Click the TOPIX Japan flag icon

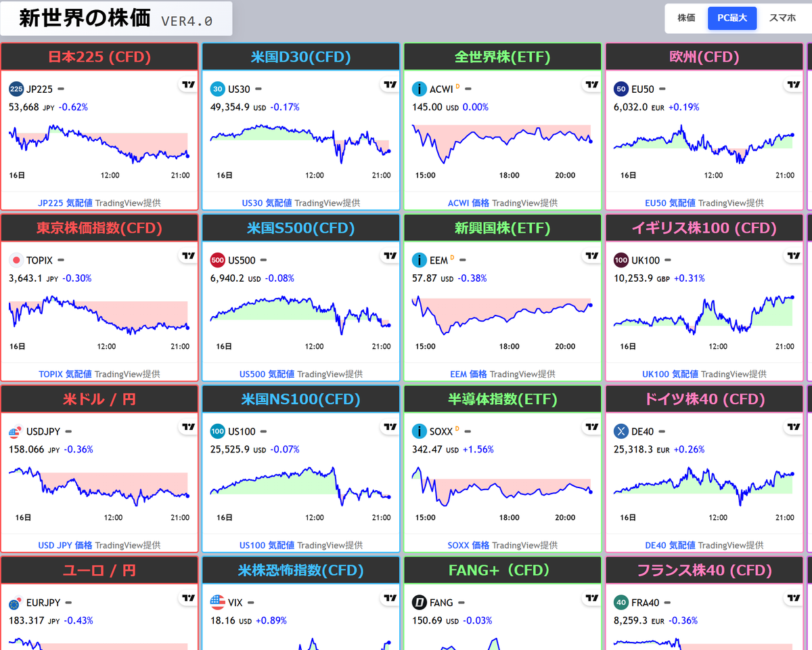tap(16, 260)
